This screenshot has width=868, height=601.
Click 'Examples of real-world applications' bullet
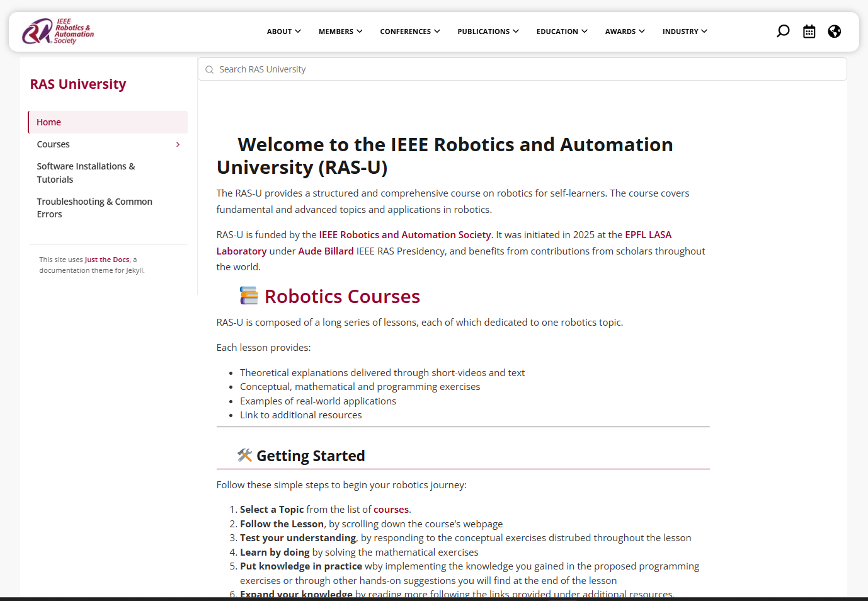click(x=318, y=401)
